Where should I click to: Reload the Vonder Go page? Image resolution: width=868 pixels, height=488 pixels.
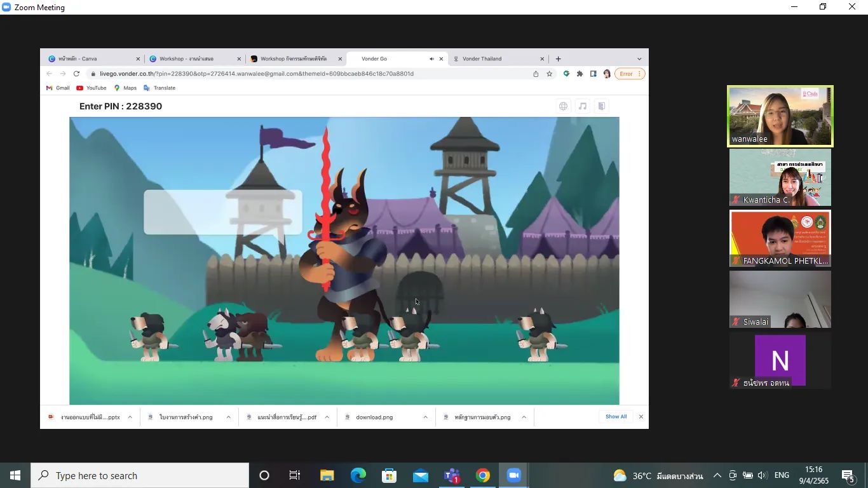(76, 74)
